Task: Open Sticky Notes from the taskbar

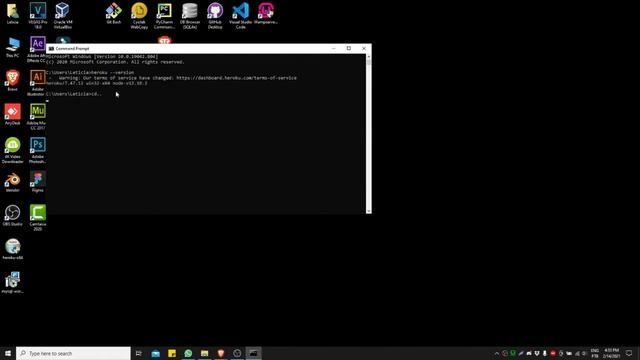Action: coord(172,353)
